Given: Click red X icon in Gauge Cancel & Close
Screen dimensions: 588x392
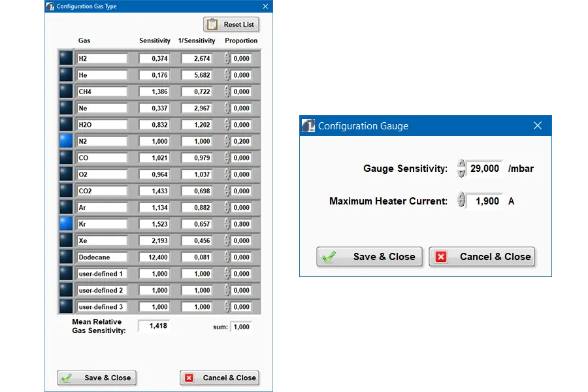Looking at the screenshot, I should coord(441,257).
